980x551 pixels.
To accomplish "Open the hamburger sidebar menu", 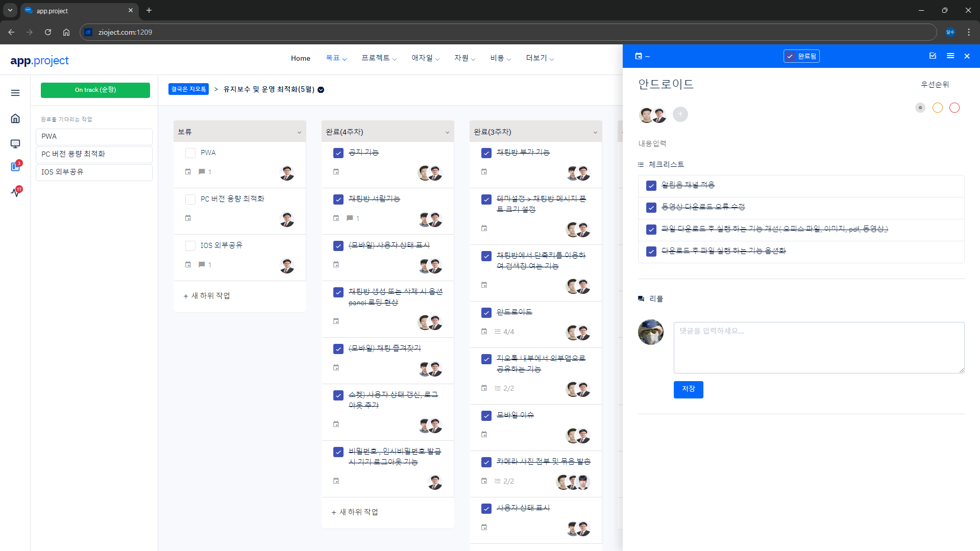I will pyautogui.click(x=15, y=93).
